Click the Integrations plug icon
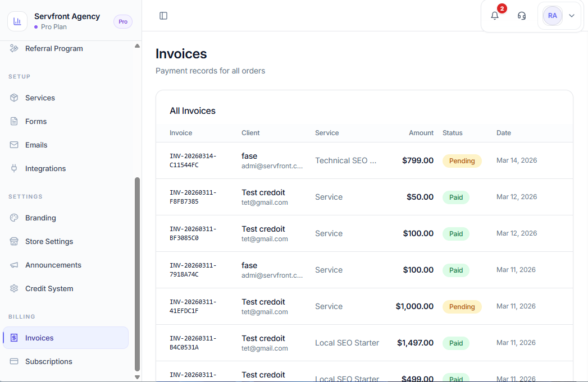The image size is (588, 382). [14, 168]
